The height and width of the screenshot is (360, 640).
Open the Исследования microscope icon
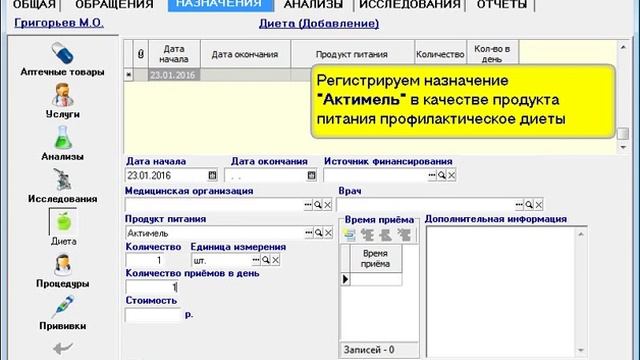click(x=62, y=180)
